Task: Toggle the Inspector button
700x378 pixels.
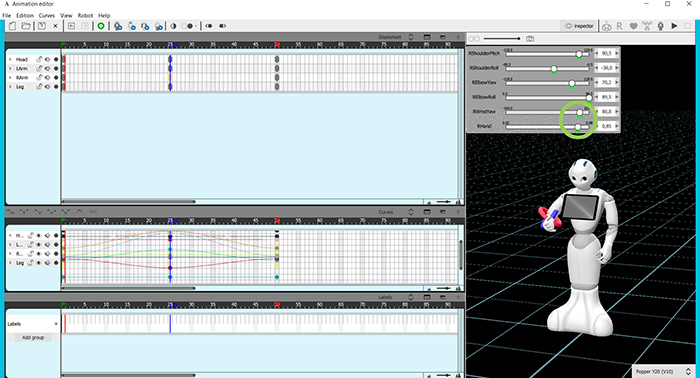Action: click(579, 26)
